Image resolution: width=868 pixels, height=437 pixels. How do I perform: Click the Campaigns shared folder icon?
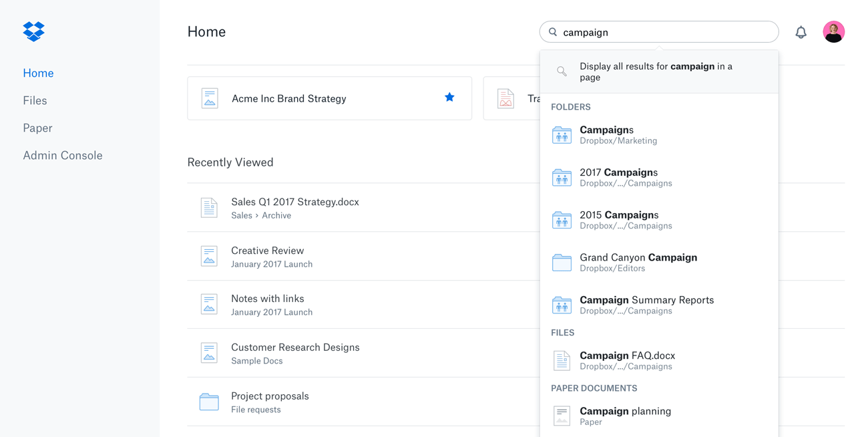[562, 135]
